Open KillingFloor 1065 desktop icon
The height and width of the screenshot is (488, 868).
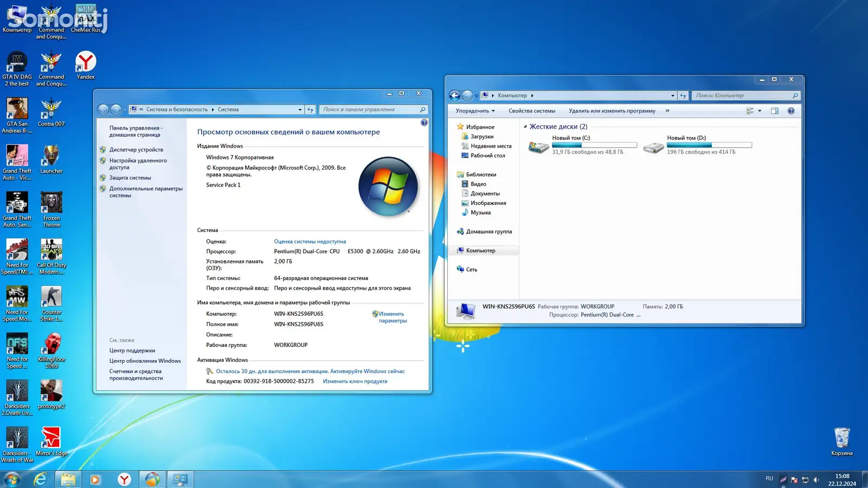point(51,351)
